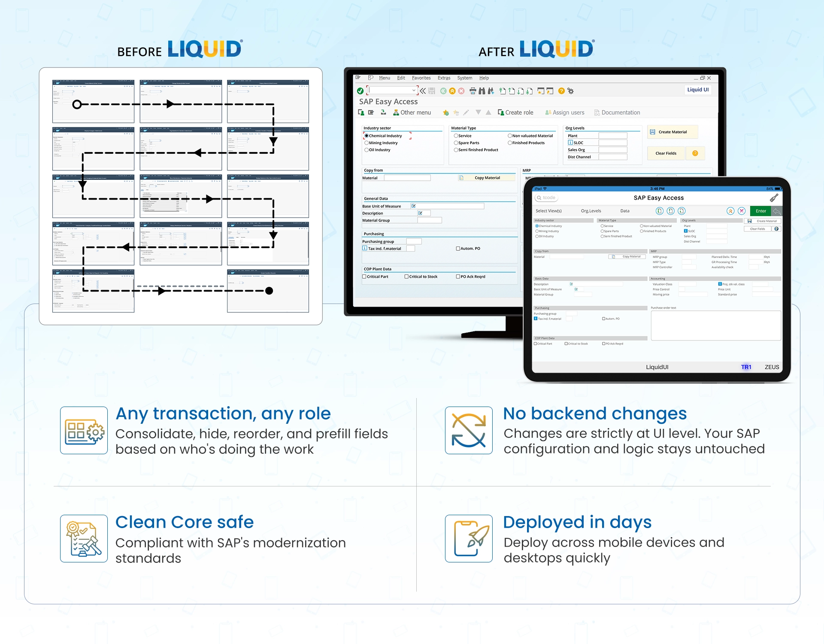Tap the gray back arrow beside Enter on the iPad
The image size is (824, 644).
[x=777, y=211]
